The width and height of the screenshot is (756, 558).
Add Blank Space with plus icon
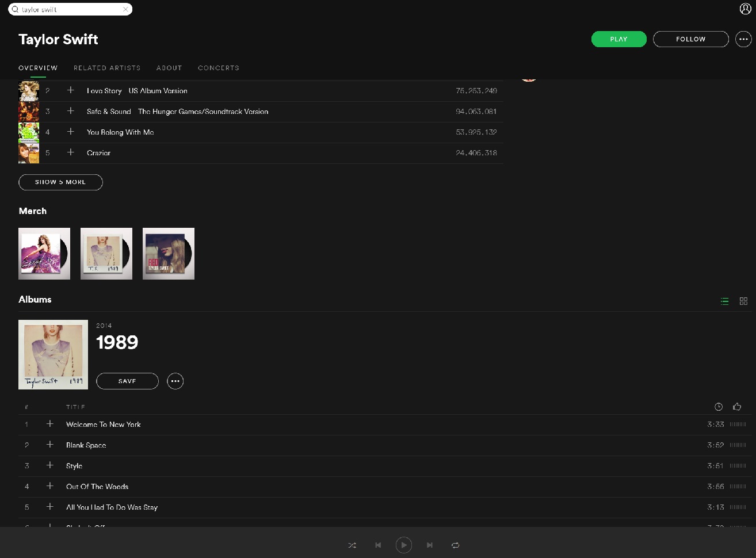click(x=50, y=445)
